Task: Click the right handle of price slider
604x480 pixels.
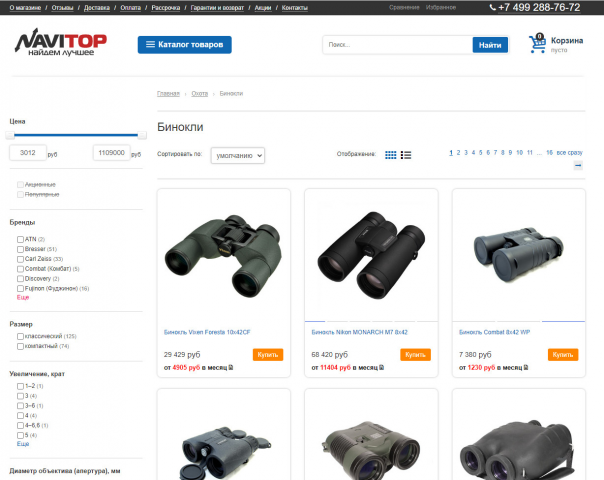Action: coord(142,135)
